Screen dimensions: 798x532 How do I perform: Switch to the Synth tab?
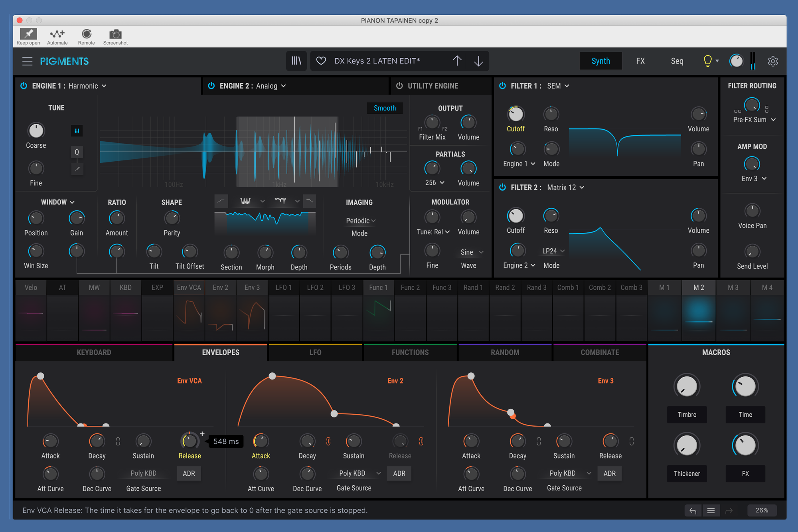(x=600, y=61)
